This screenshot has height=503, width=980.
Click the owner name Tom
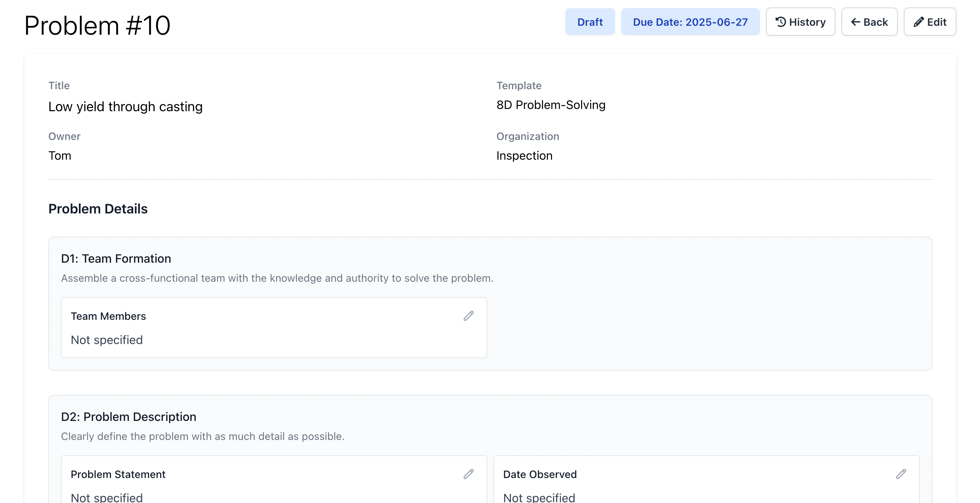click(60, 156)
